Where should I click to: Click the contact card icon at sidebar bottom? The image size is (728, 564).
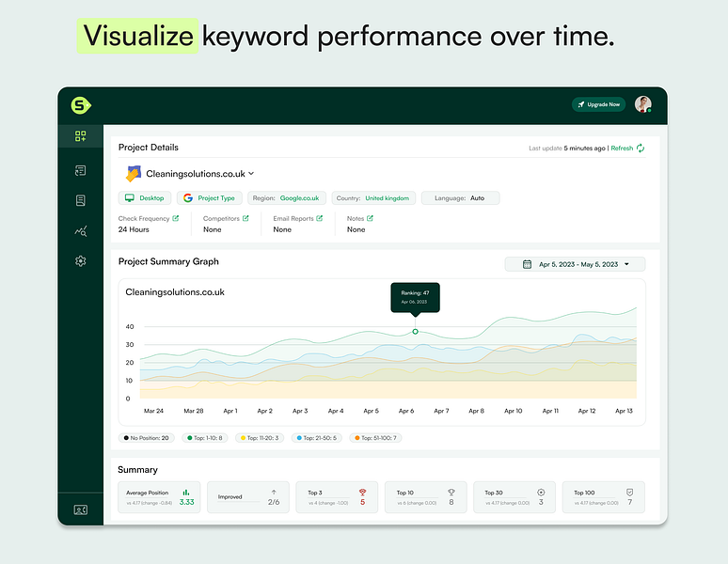click(x=80, y=509)
